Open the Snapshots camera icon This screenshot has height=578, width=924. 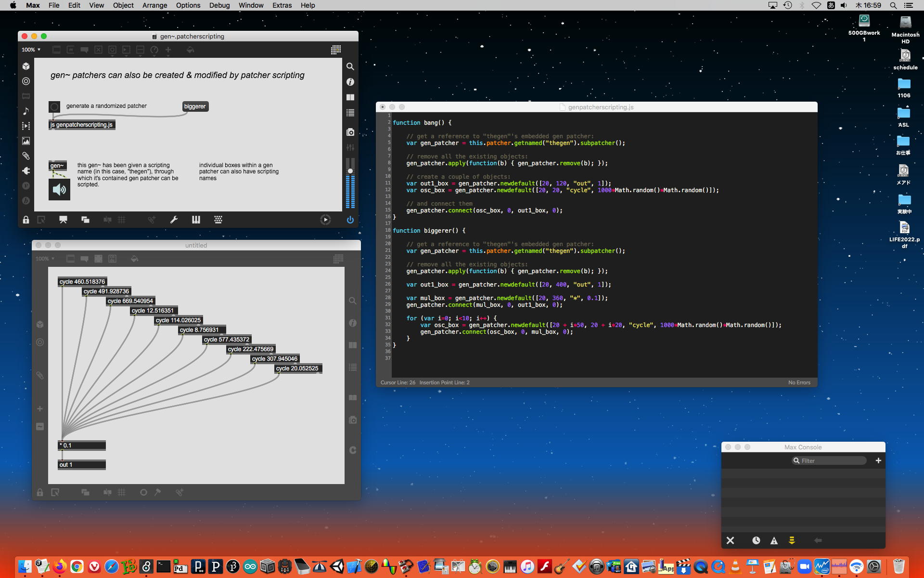(x=350, y=132)
